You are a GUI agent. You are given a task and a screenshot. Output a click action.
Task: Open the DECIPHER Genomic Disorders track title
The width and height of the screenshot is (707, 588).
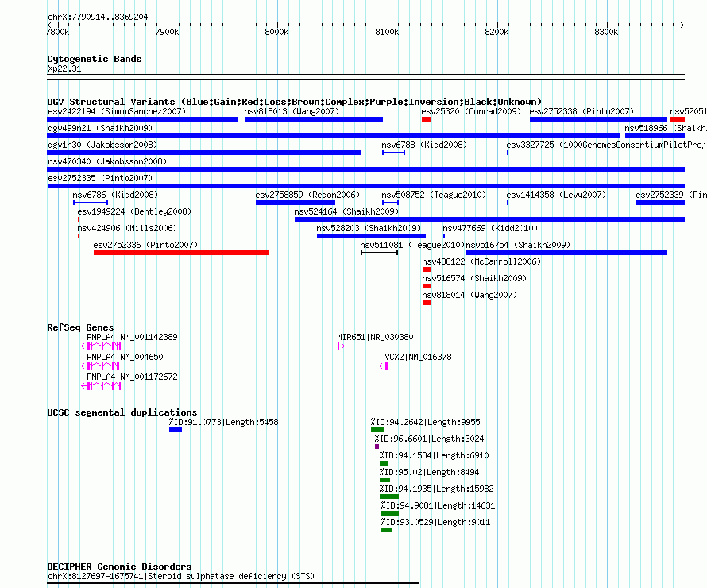click(119, 567)
